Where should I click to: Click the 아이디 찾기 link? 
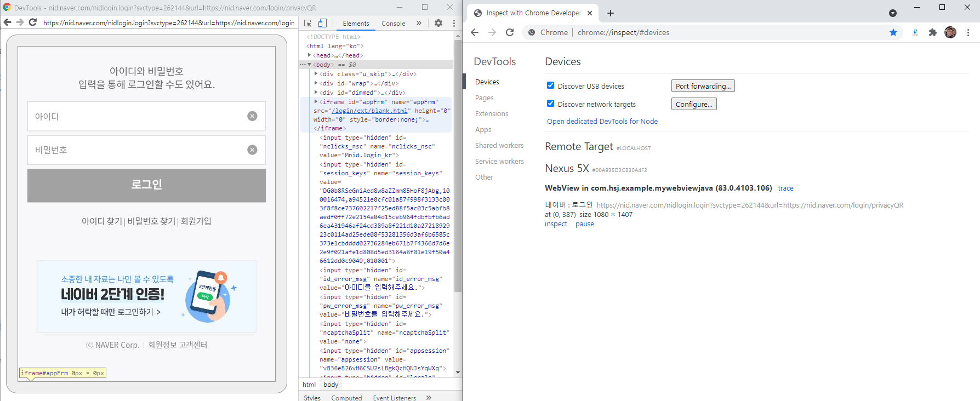click(x=102, y=221)
